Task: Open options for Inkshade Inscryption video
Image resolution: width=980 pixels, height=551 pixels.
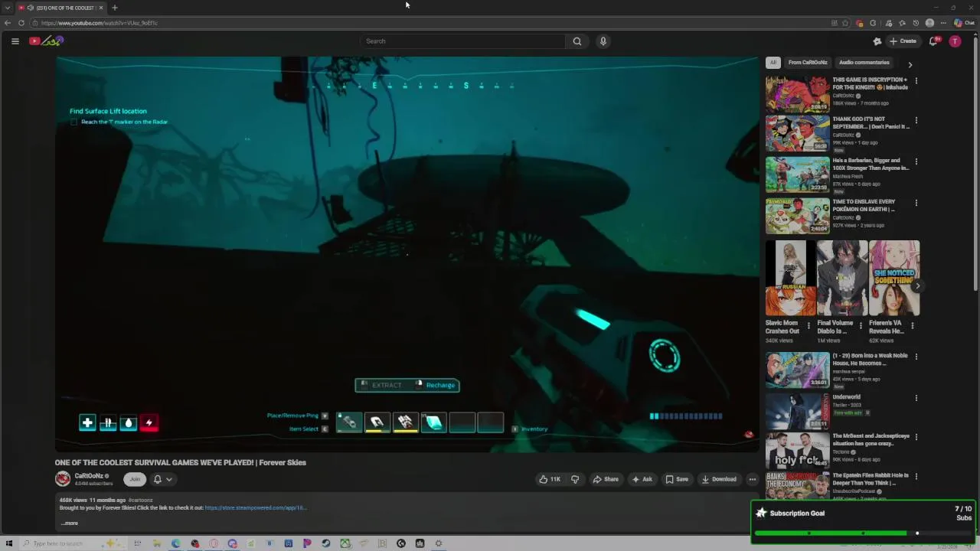Action: point(916,80)
